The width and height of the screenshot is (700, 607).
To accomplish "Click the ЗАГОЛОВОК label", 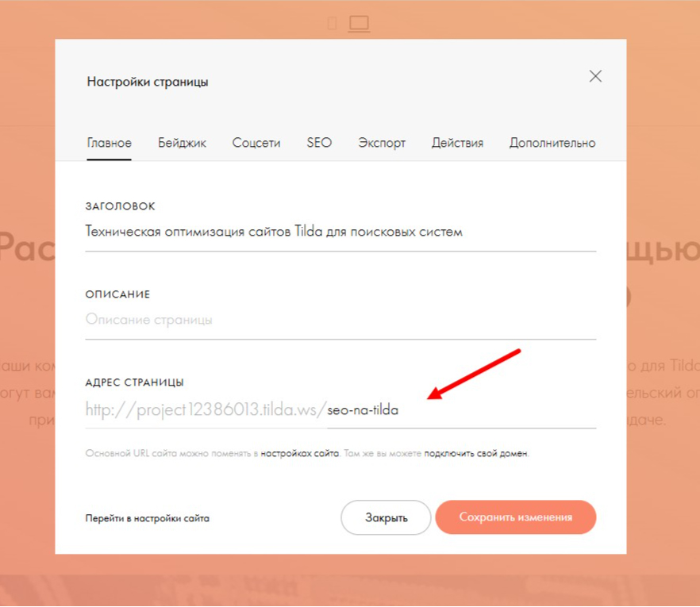I will (120, 206).
